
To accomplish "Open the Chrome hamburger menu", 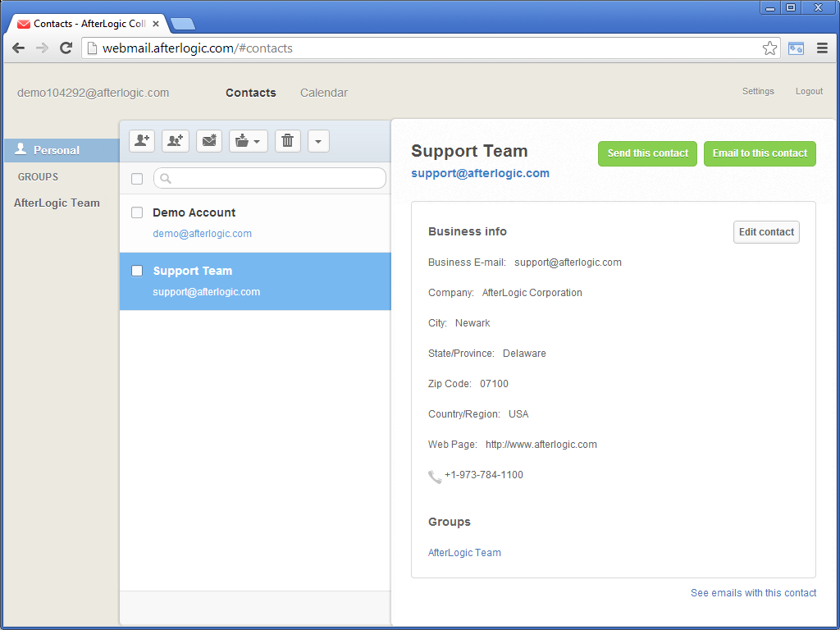I will click(x=822, y=48).
